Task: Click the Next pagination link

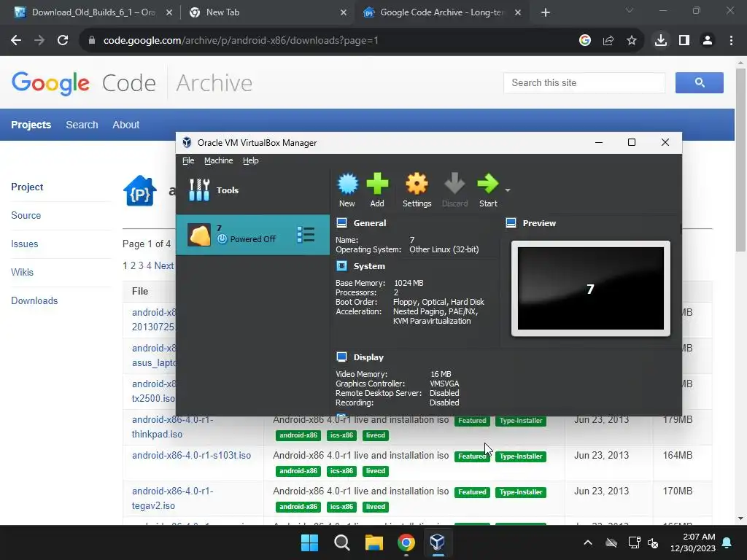Action: 164,265
